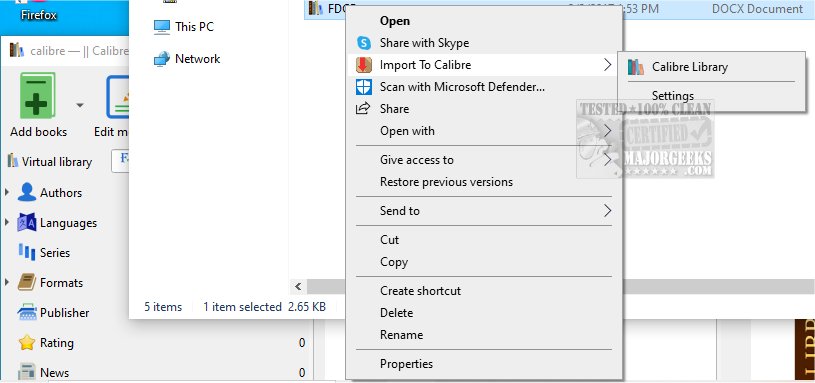
Task: Click the Share arrow icon
Action: point(363,109)
